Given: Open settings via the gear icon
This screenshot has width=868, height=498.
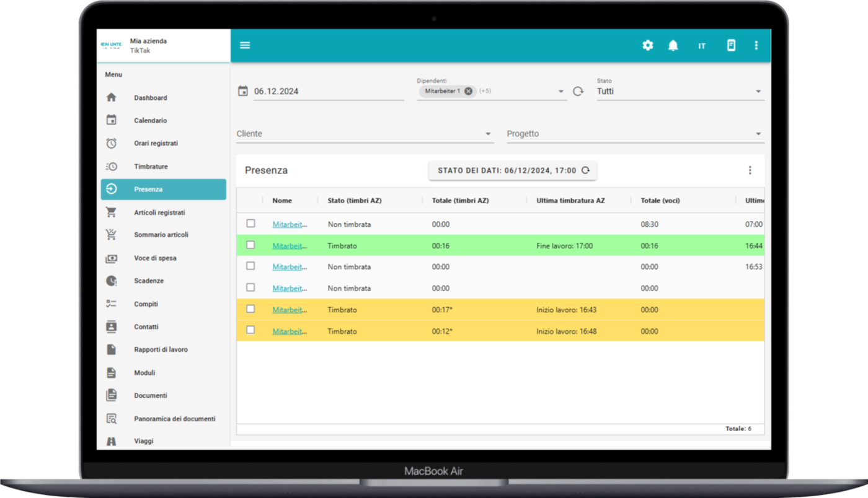Looking at the screenshot, I should [648, 45].
